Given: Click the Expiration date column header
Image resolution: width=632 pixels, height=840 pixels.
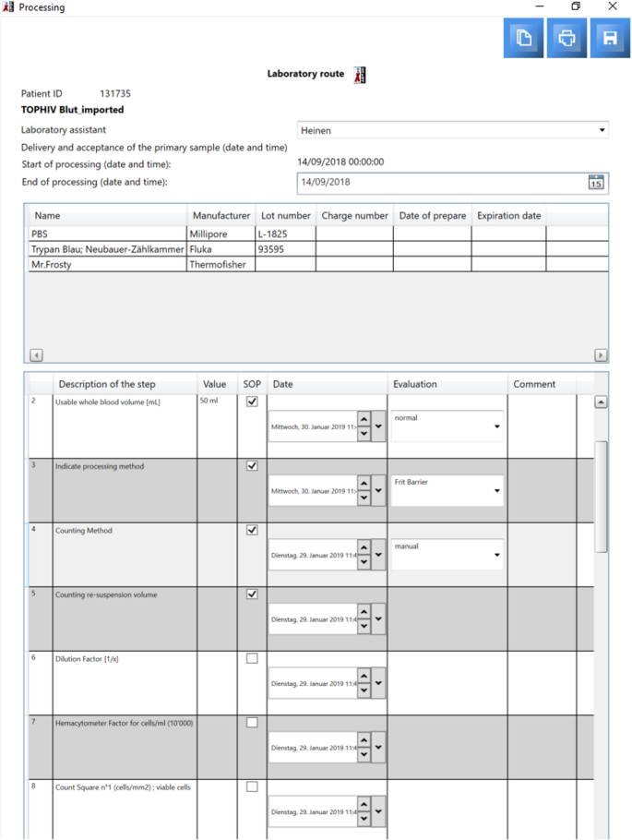Looking at the screenshot, I should tap(508, 216).
